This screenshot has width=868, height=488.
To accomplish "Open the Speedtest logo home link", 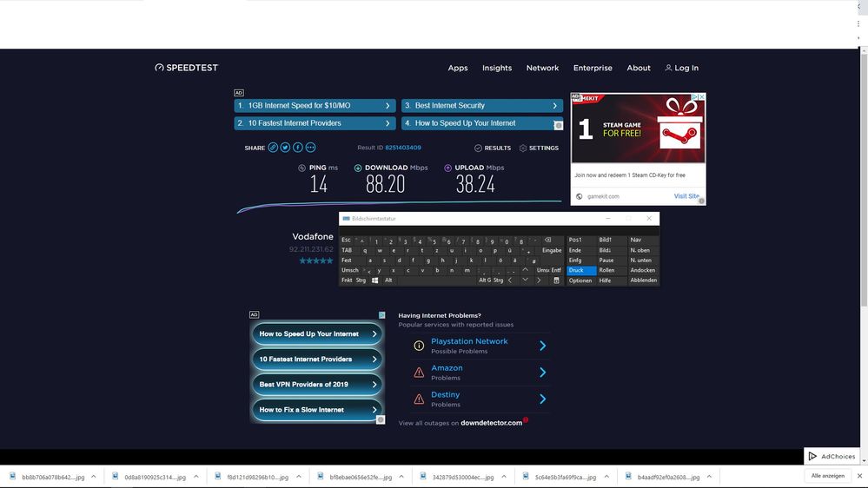I will 187,68.
